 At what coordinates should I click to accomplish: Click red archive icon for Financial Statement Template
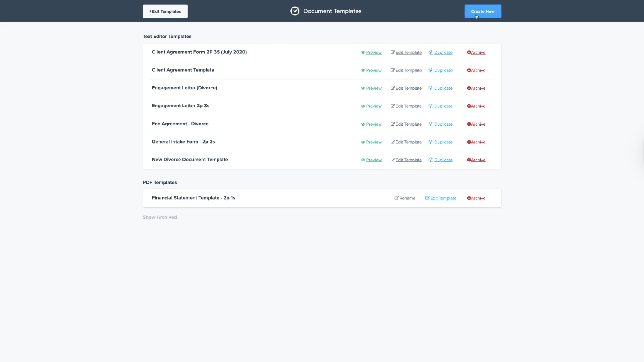pyautogui.click(x=469, y=198)
